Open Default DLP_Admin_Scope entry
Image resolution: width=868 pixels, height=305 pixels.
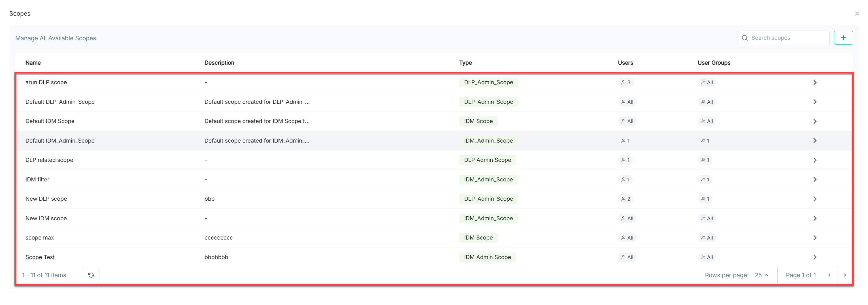(x=60, y=102)
